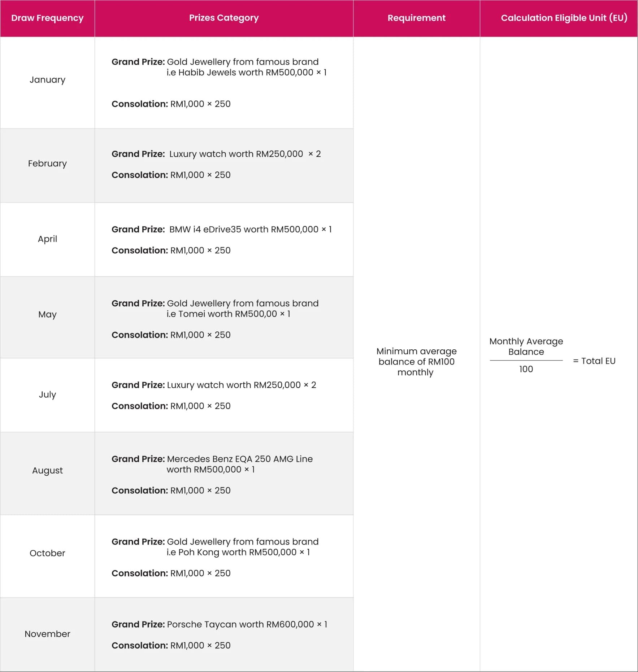Select the August row label

47,470
